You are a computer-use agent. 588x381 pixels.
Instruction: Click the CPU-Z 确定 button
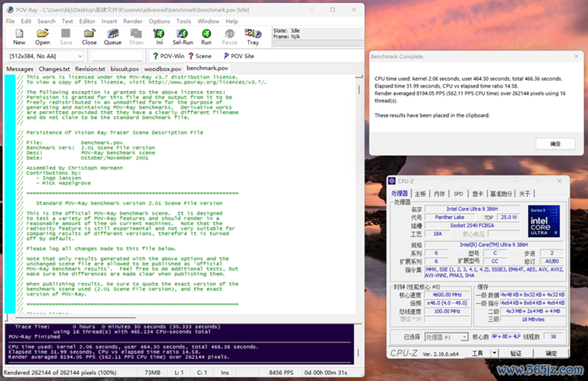(x=551, y=353)
